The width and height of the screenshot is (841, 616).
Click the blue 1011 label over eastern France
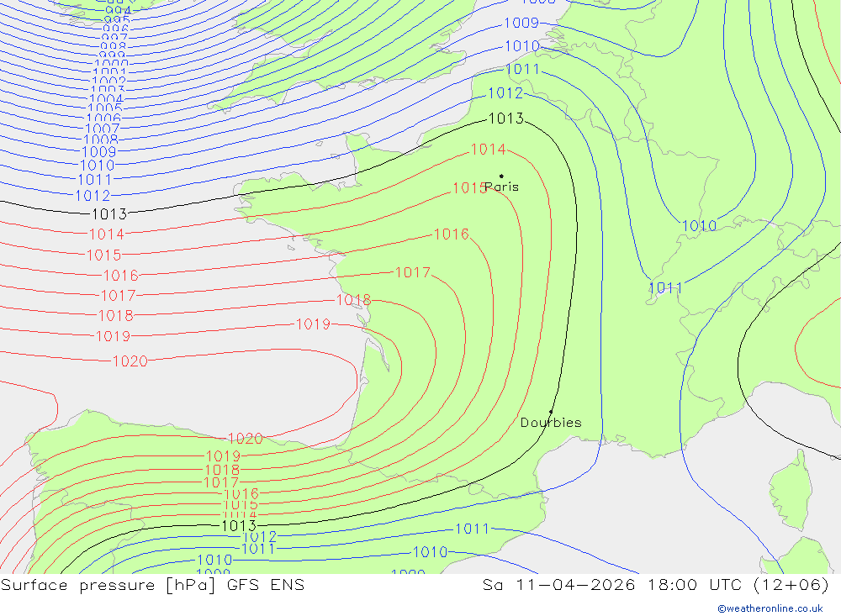[665, 288]
